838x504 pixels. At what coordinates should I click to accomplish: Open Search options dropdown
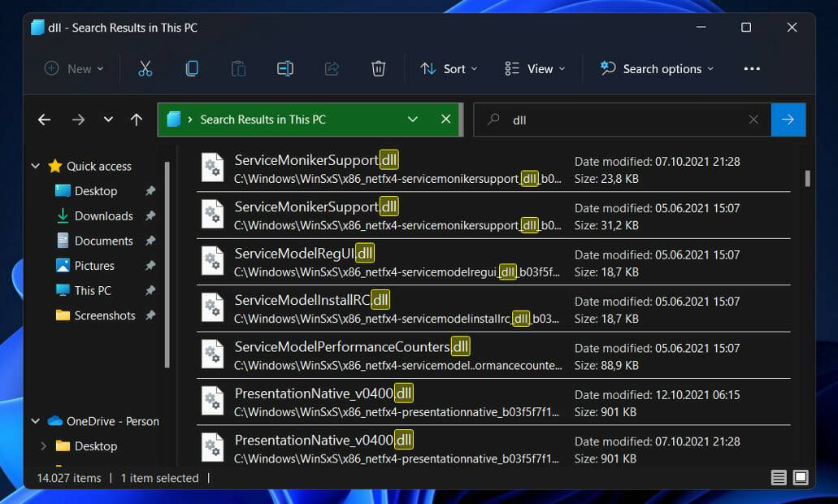click(x=657, y=68)
